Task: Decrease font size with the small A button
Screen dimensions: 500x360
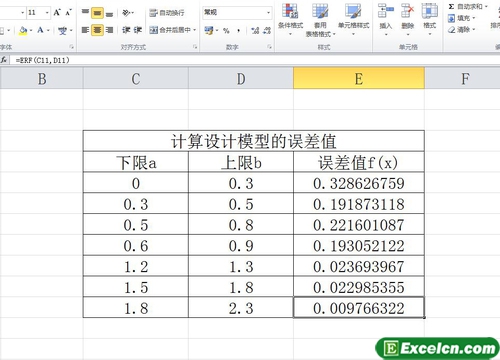Action: pyautogui.click(x=68, y=13)
